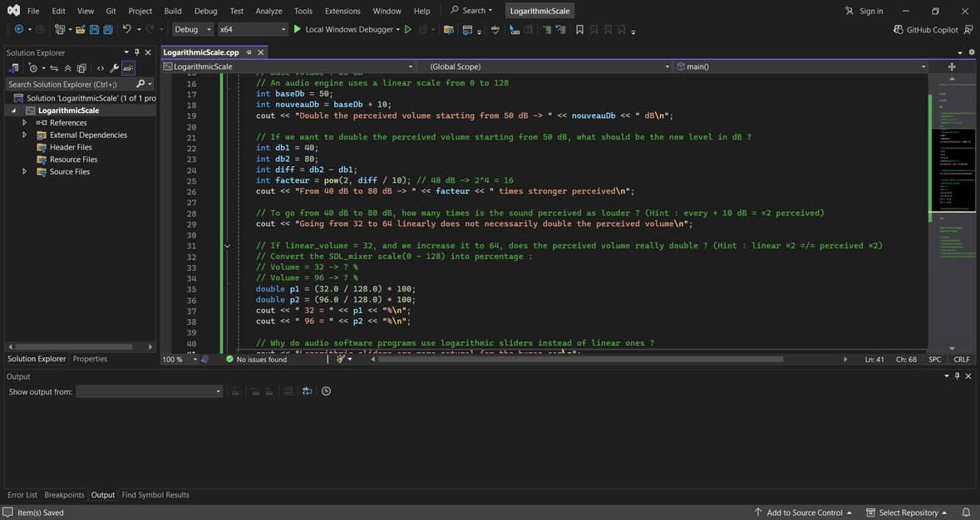Open the Local Windows Debugger dropdown arrow
The height and width of the screenshot is (520, 980).
[397, 29]
